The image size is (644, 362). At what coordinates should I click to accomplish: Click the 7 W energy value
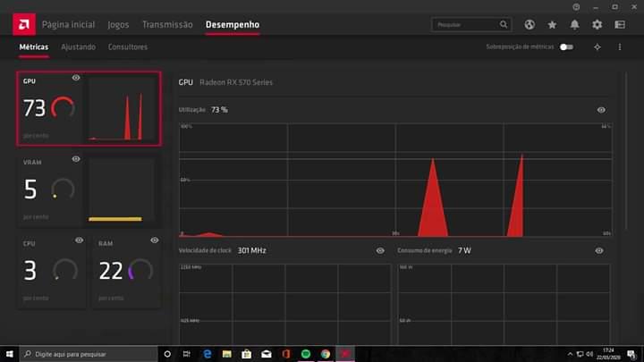464,251
